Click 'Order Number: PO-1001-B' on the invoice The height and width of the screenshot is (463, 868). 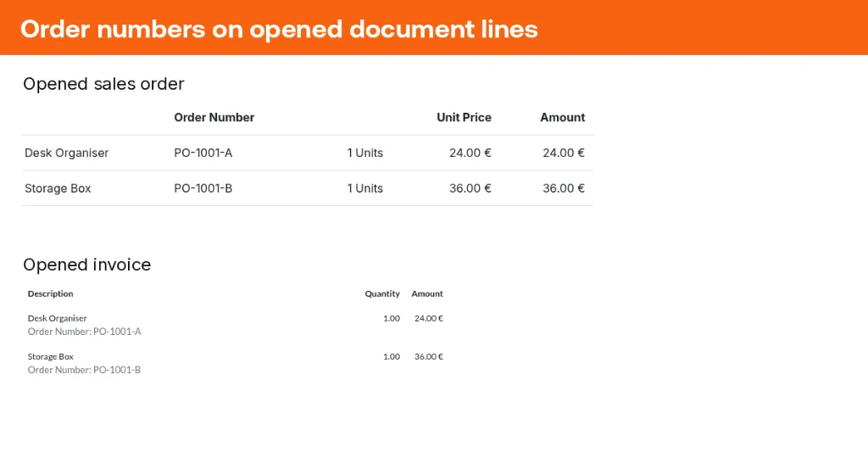click(84, 370)
